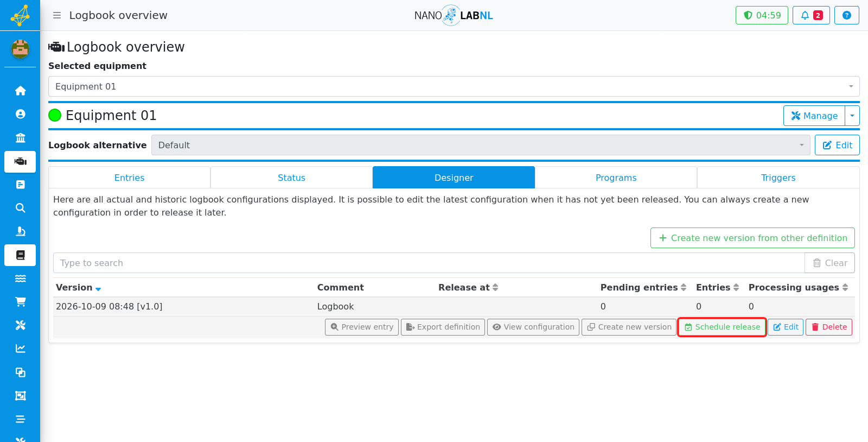Click Create new version from other definition
The image size is (868, 442).
tap(752, 238)
